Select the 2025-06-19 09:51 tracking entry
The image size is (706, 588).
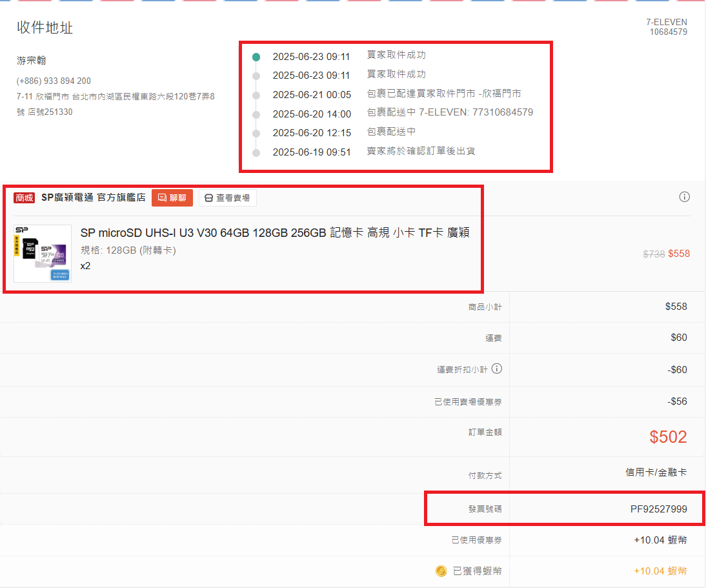pyautogui.click(x=312, y=152)
